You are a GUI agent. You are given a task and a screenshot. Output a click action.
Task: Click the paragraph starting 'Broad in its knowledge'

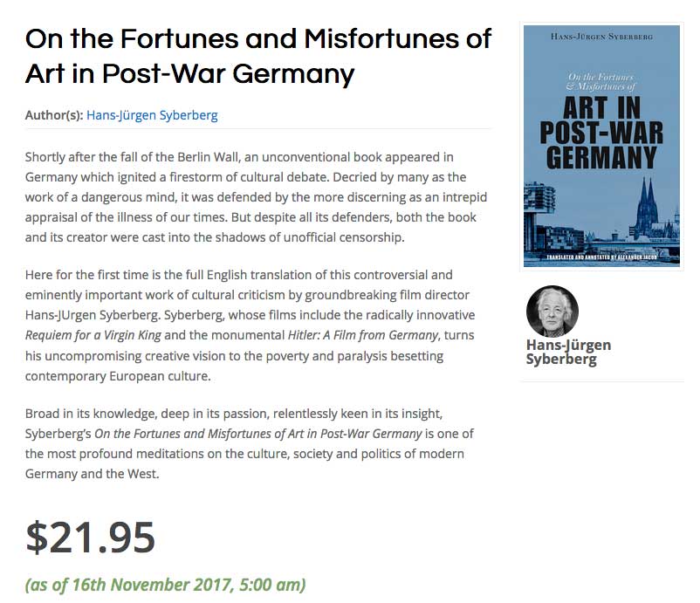click(252, 443)
